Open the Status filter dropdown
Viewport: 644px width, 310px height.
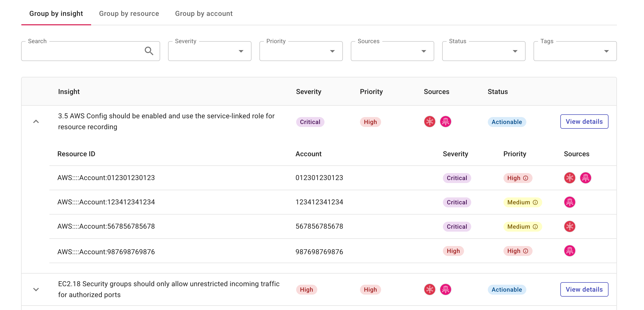pyautogui.click(x=515, y=51)
